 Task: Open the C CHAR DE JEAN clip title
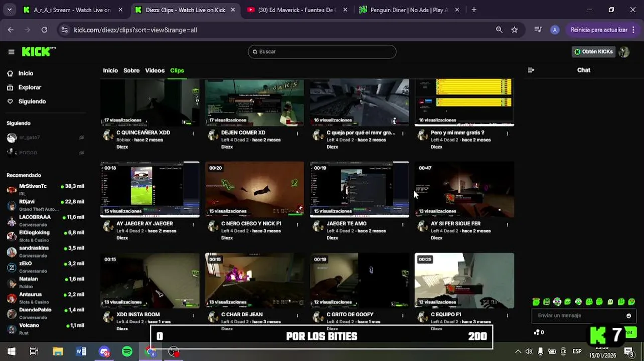coord(242,315)
